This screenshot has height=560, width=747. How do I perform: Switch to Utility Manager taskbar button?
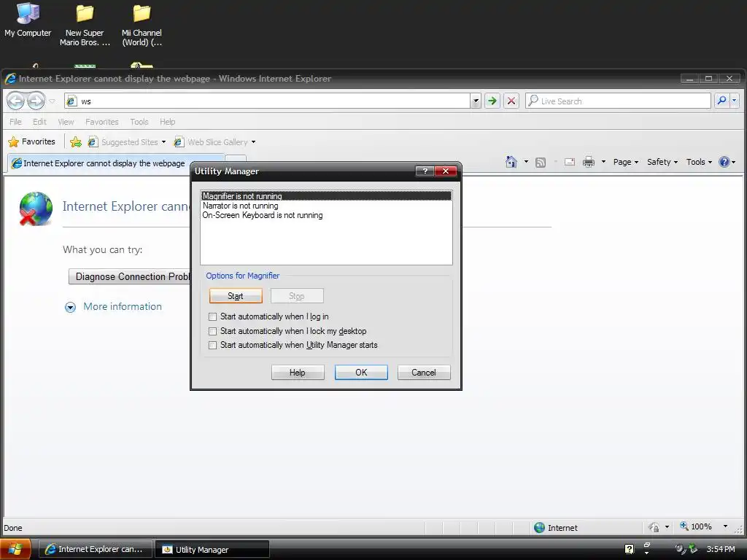coord(212,549)
